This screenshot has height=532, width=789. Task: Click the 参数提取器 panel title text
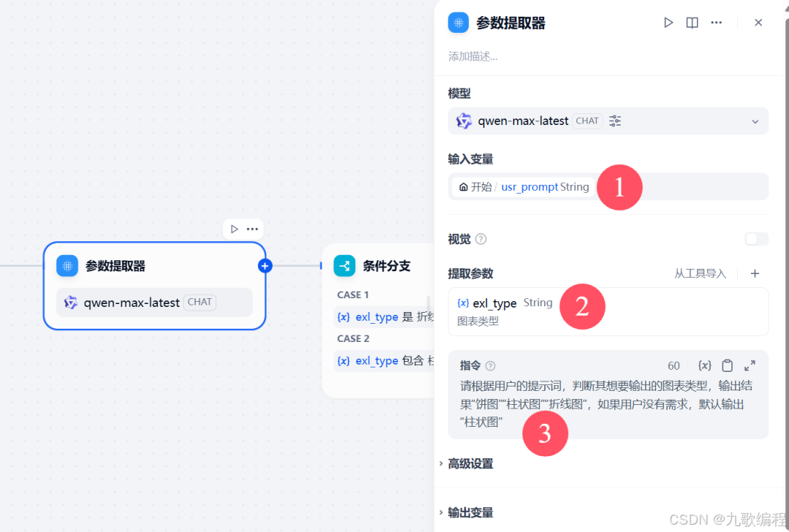point(511,23)
